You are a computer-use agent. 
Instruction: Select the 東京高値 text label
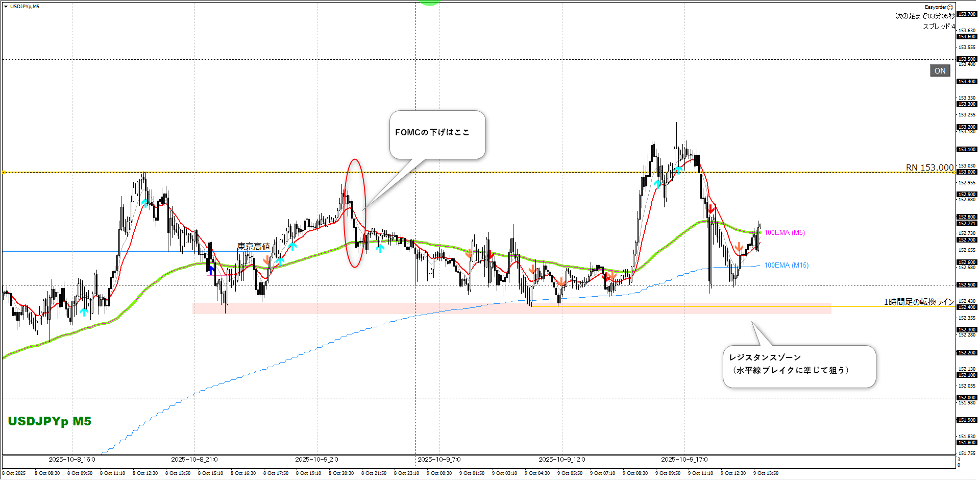pos(253,247)
